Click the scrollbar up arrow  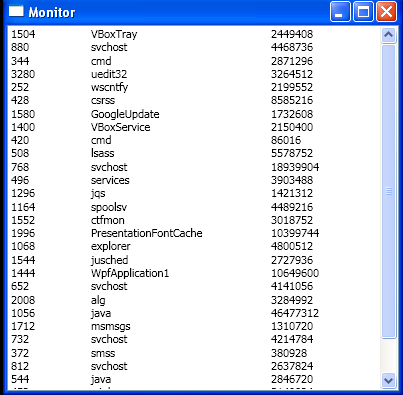tap(389, 35)
